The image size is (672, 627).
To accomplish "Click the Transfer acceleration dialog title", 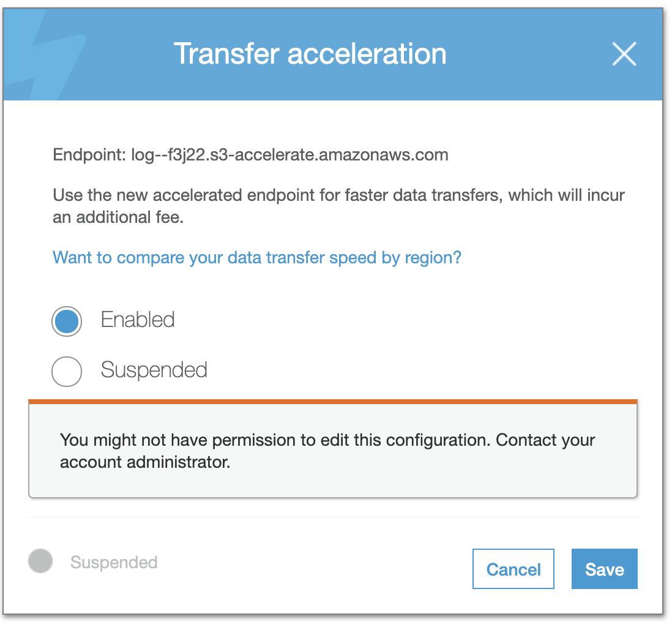I will [310, 54].
